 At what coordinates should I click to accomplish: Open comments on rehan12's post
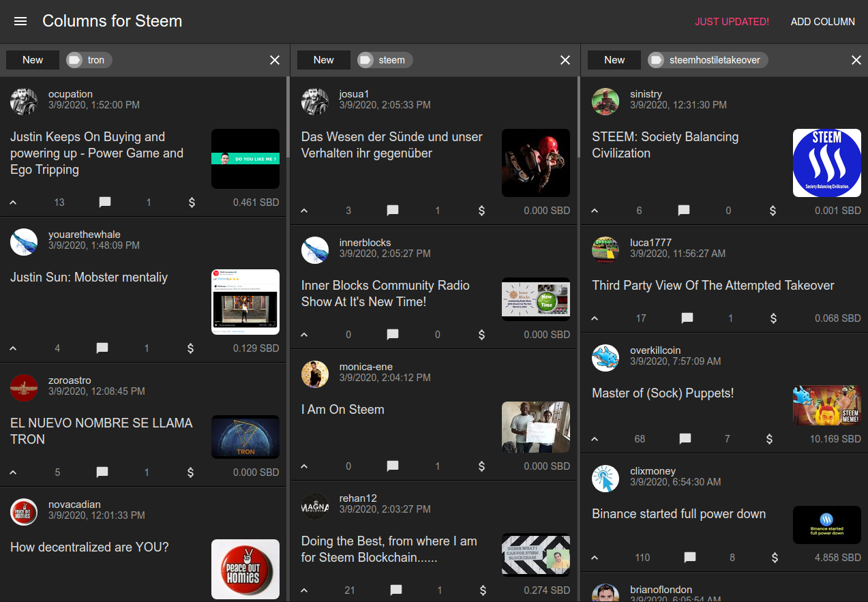point(395,590)
